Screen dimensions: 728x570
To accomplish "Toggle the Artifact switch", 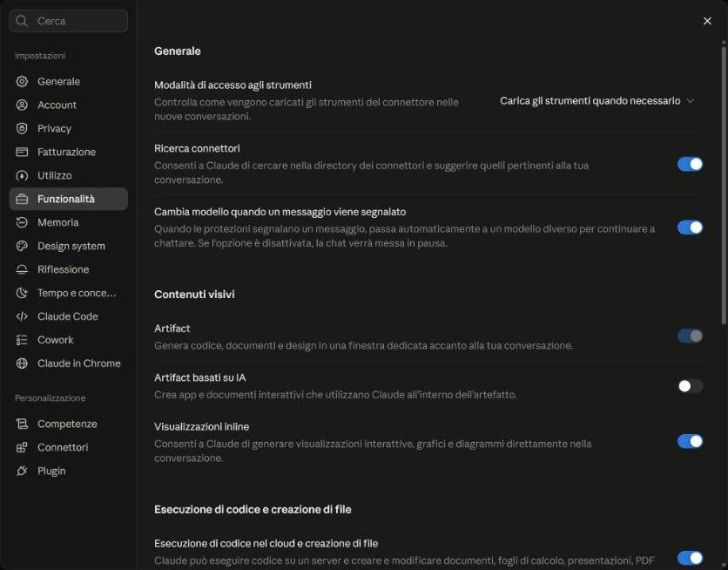I will 690,336.
